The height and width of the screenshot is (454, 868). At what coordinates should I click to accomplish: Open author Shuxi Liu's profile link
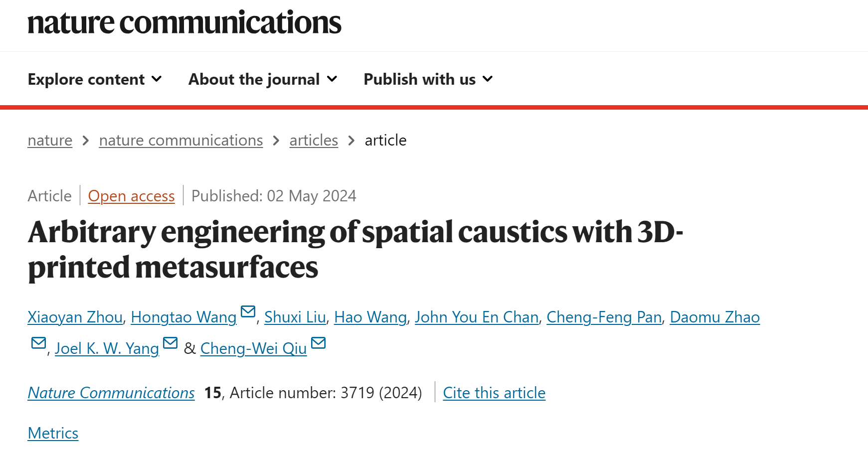(x=295, y=317)
